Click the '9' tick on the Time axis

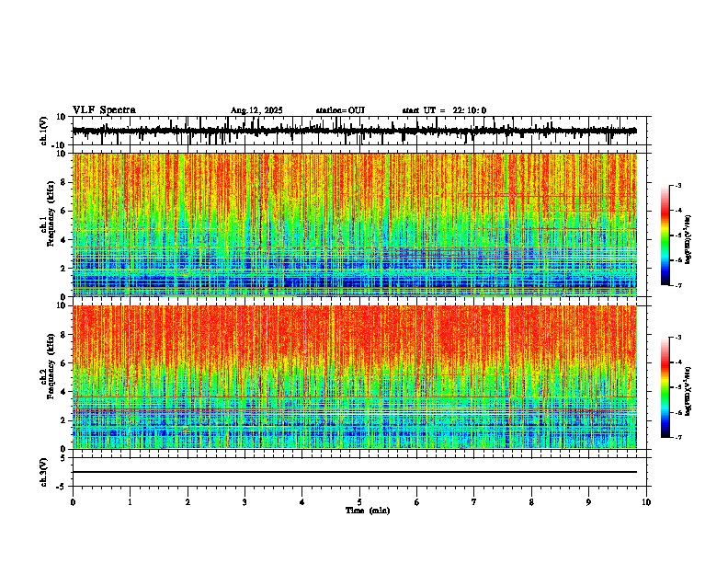click(588, 502)
